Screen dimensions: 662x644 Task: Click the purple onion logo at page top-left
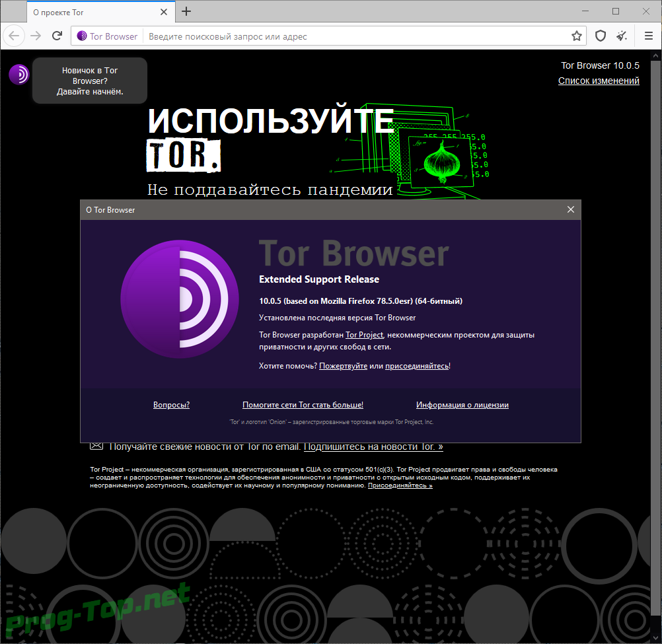click(x=18, y=75)
